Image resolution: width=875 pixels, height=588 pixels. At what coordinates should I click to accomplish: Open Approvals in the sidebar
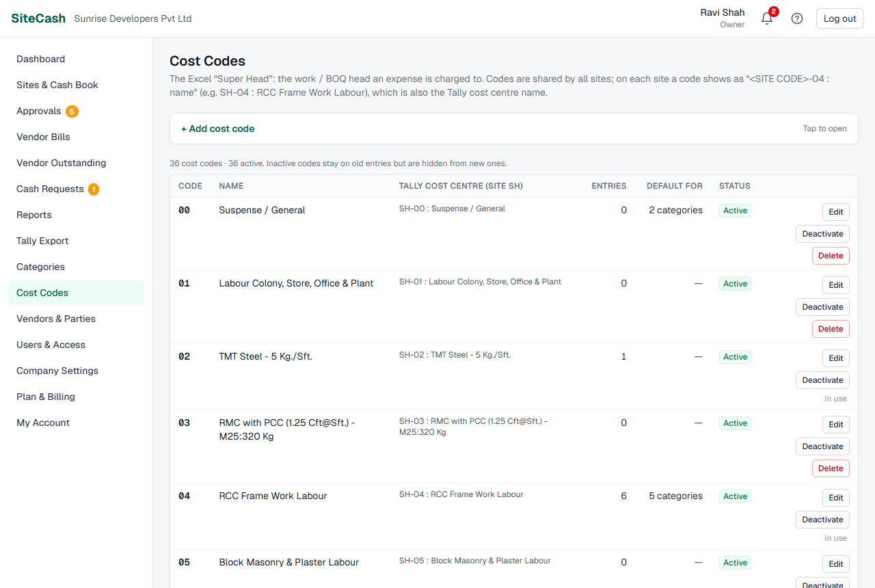tap(76, 111)
